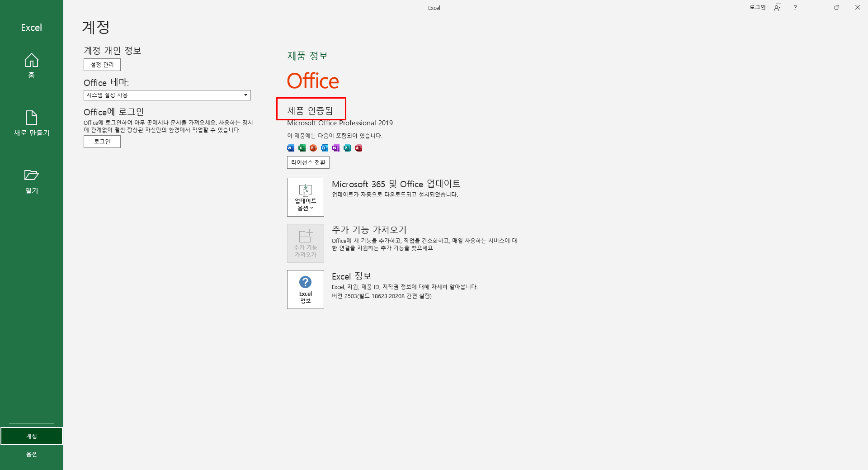The height and width of the screenshot is (470, 868).
Task: Select the 계정 tab in the sidebar
Action: 32,436
